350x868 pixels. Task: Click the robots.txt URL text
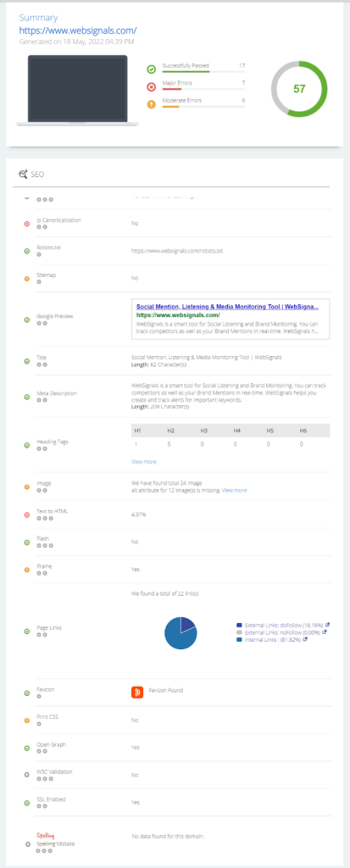click(x=176, y=251)
